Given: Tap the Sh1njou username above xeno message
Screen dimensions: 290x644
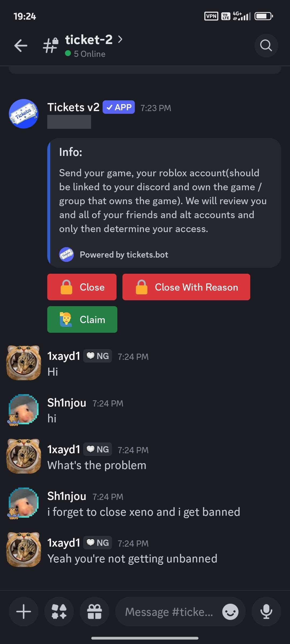Looking at the screenshot, I should pyautogui.click(x=67, y=496).
